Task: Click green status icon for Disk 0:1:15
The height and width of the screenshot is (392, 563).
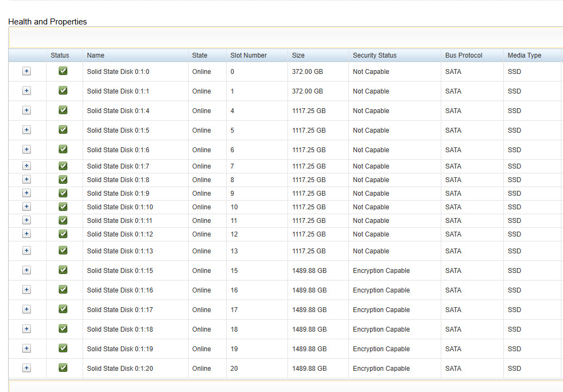Action: (63, 270)
